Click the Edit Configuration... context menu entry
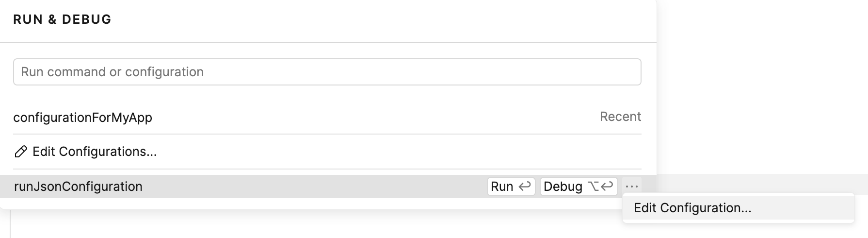 tap(692, 208)
